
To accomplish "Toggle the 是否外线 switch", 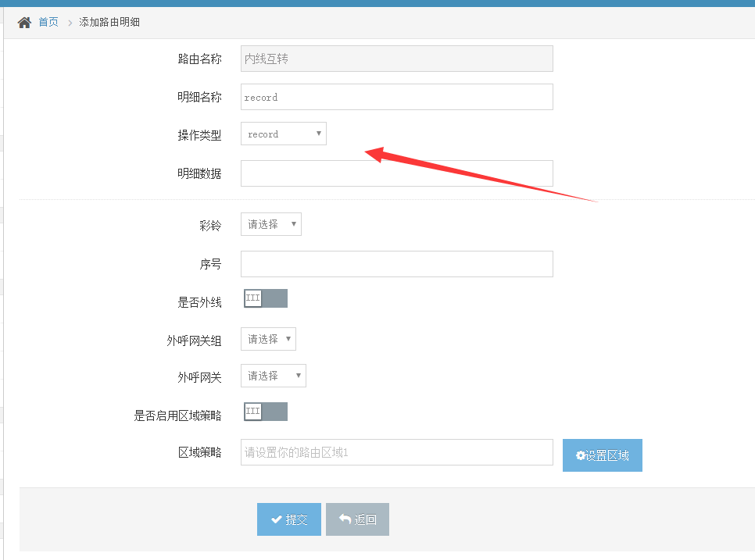I will (265, 298).
